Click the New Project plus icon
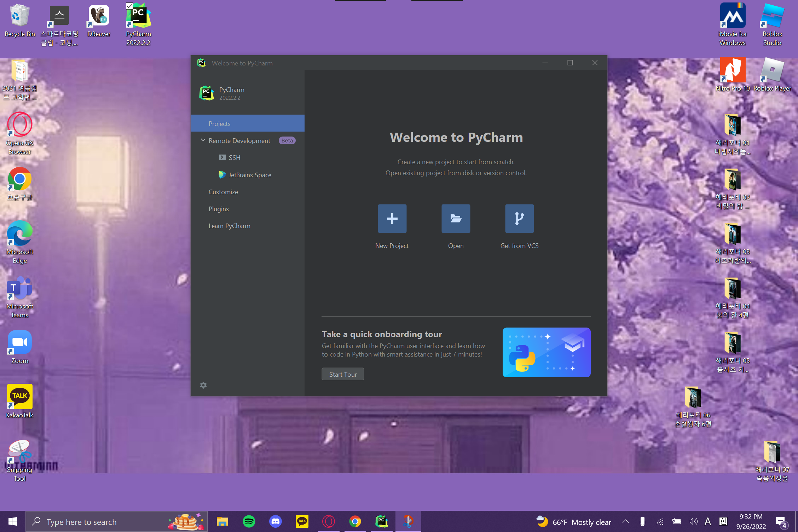The height and width of the screenshot is (532, 798). [x=392, y=218]
